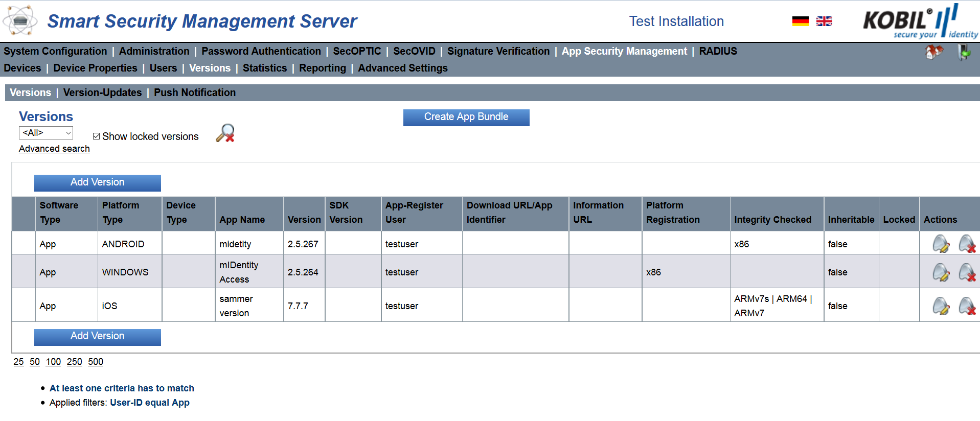Edit the midetity ANDROID version
The width and height of the screenshot is (980, 421).
tap(941, 244)
